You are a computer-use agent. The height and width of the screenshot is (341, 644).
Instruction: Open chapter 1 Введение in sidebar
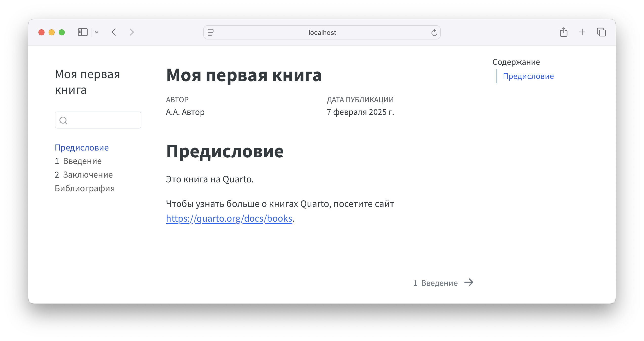coord(78,161)
